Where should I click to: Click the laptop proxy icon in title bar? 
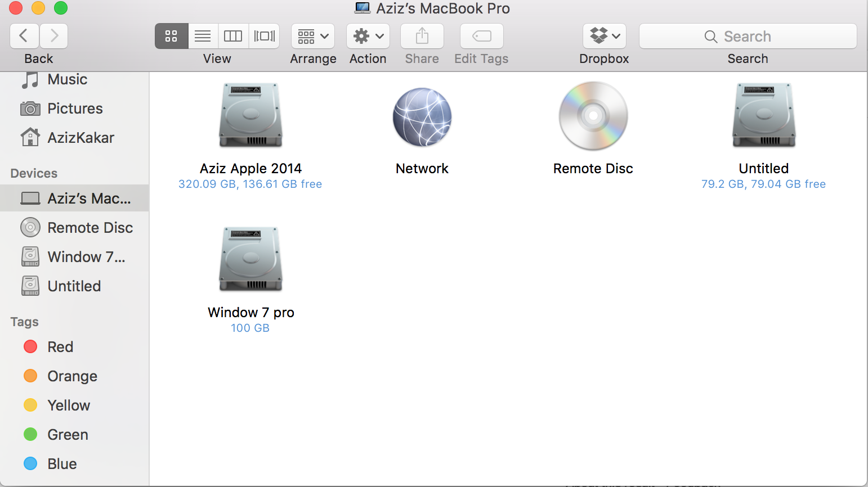coord(363,8)
